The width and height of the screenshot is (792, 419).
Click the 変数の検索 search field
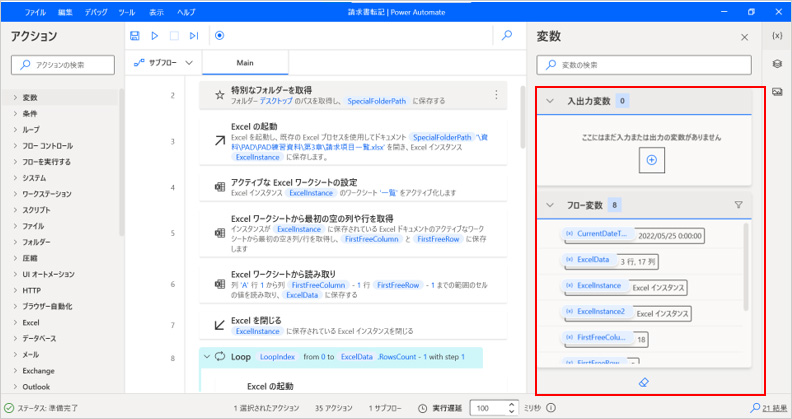(x=651, y=65)
